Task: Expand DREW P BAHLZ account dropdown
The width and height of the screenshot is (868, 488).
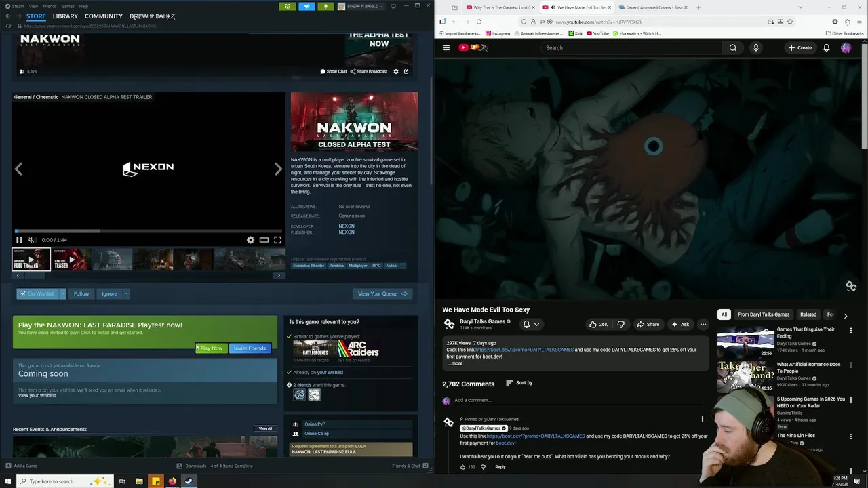Action: 361,6
